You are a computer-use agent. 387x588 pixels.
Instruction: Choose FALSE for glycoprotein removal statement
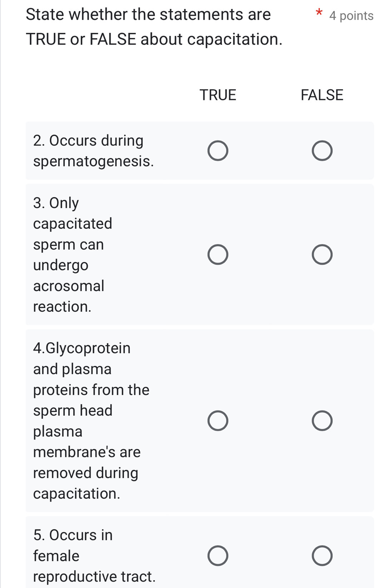tap(322, 421)
